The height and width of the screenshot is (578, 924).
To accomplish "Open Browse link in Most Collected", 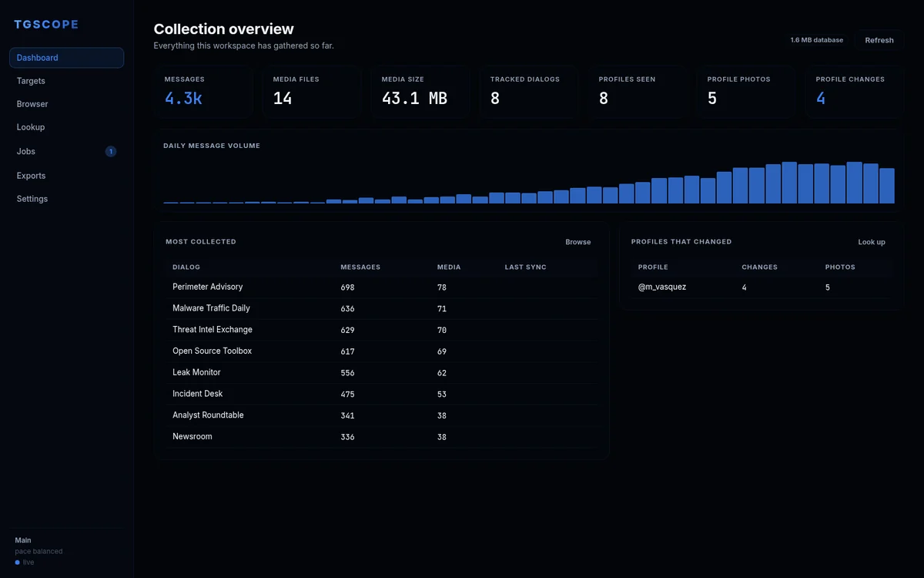I will [x=578, y=242].
